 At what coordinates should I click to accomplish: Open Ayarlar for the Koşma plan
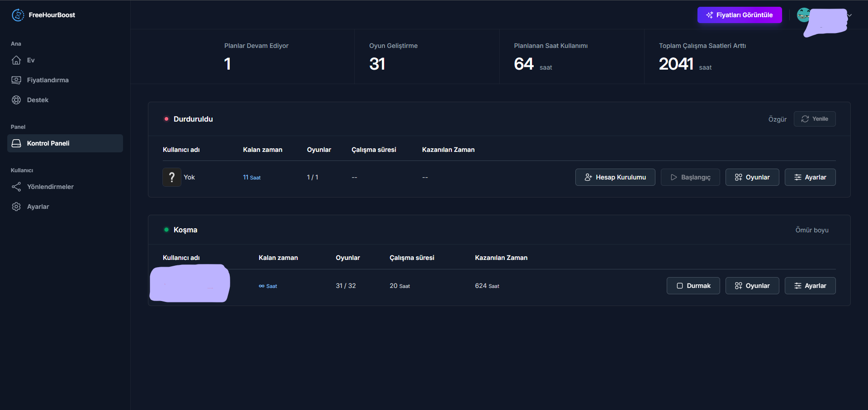click(810, 286)
